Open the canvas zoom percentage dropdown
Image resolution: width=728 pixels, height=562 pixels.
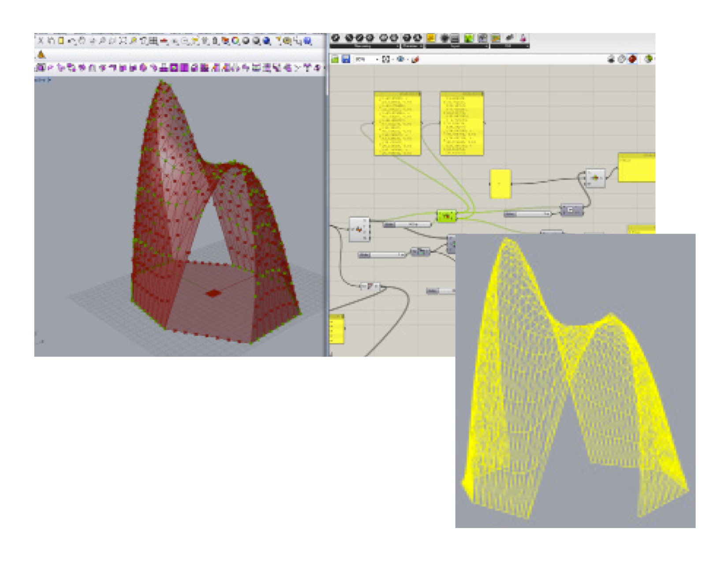pos(377,59)
